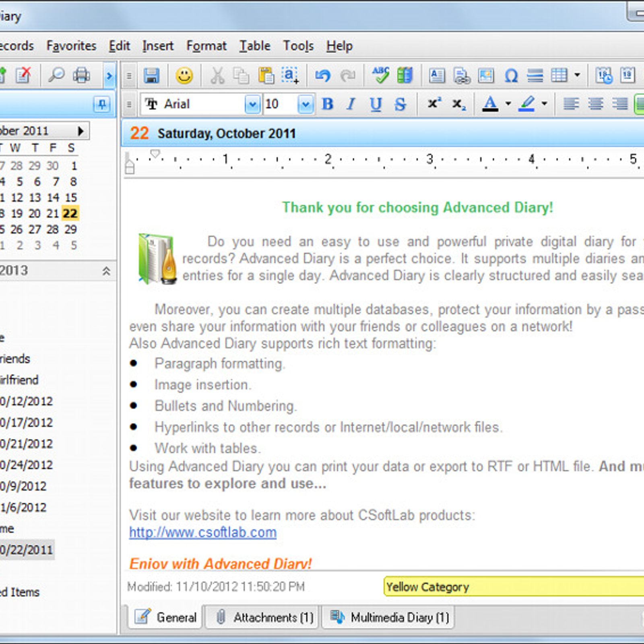
Task: Click the Paste clipboard icon
Action: point(266,75)
